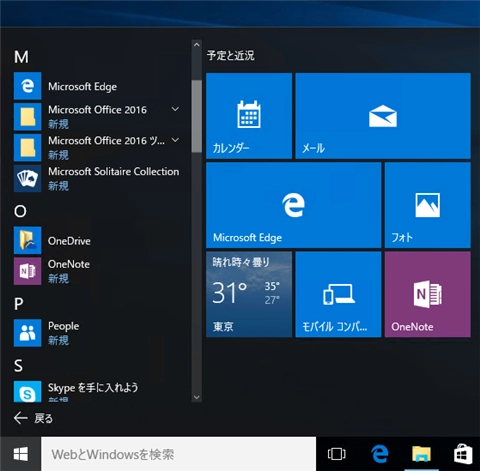Viewport: 480px width, 471px height.
Task: Click the 予定と近況 group title
Action: tap(231, 55)
